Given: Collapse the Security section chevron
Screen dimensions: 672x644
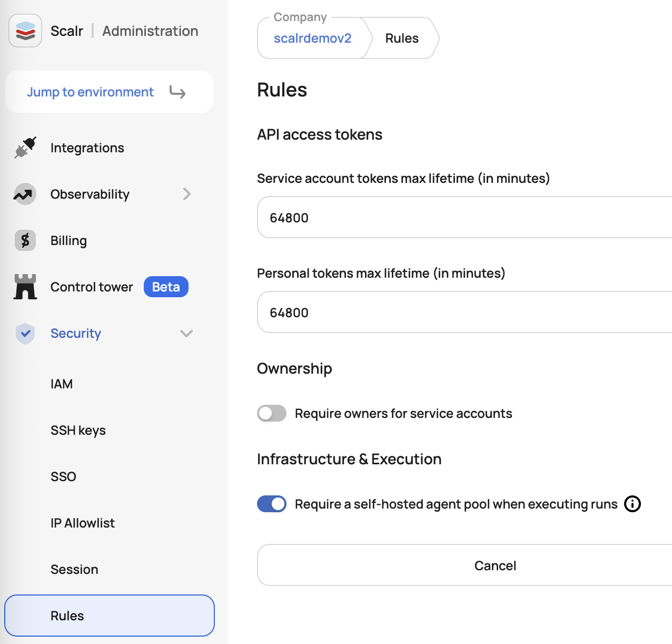Looking at the screenshot, I should click(186, 333).
